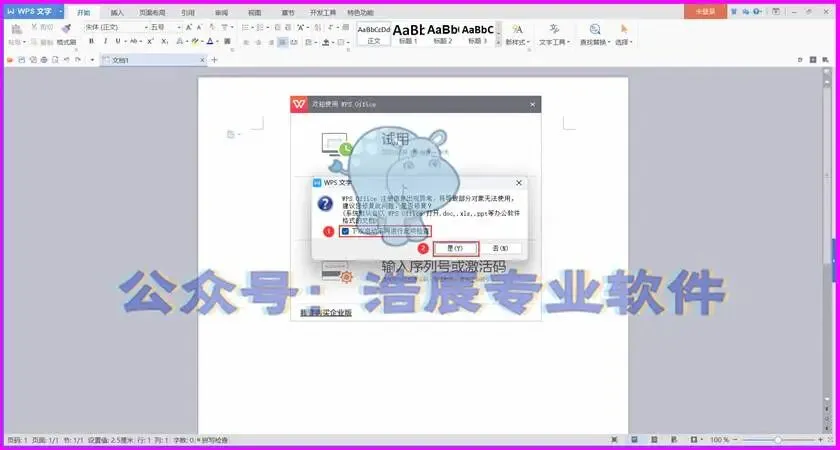Select the 输入序列号或激活码 option
The image size is (840, 450).
coord(444,267)
